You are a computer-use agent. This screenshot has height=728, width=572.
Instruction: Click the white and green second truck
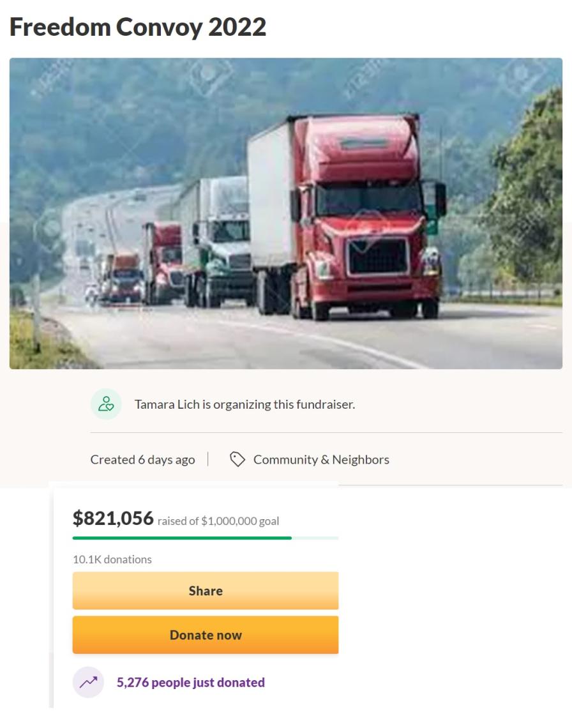[x=214, y=241]
